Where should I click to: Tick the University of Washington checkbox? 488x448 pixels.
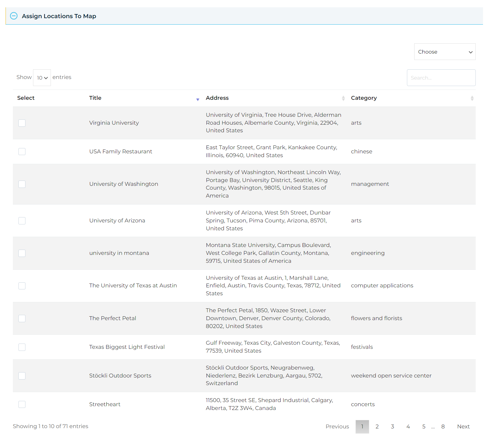(x=22, y=184)
